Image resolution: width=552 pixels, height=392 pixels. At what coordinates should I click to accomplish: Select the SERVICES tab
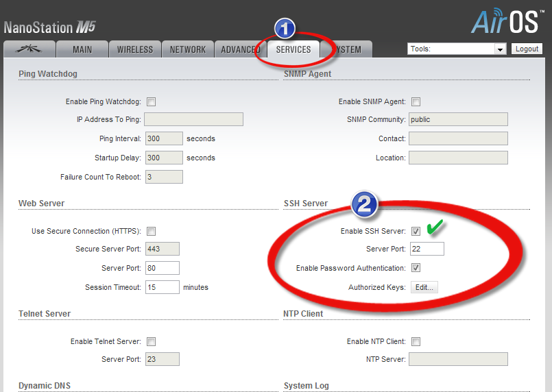(293, 49)
